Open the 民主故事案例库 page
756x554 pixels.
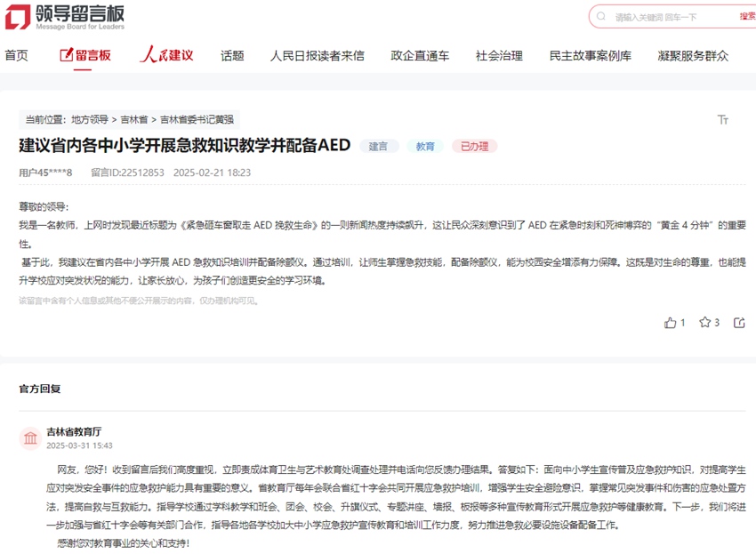click(589, 55)
